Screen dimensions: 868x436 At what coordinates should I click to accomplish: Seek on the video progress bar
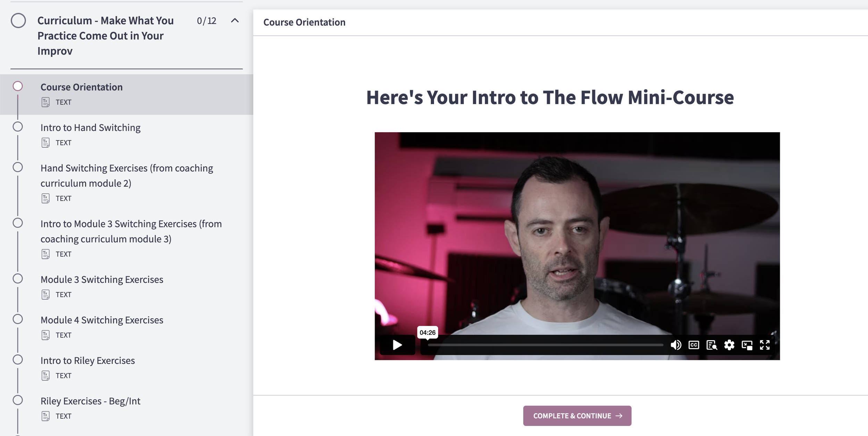point(545,345)
